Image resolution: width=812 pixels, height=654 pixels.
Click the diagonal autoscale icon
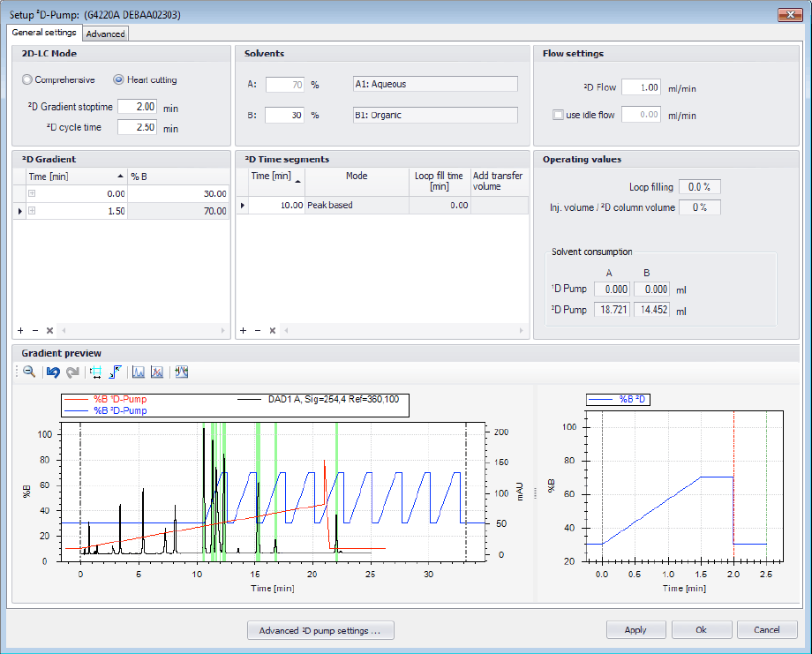pos(115,372)
